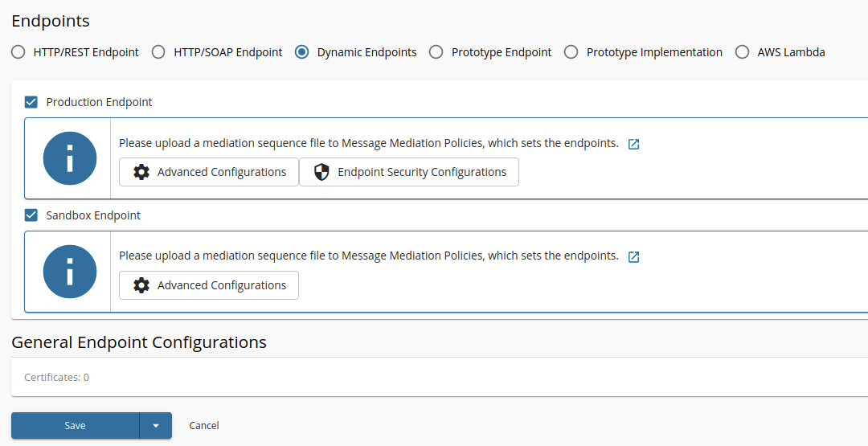Uncheck the Sandbox Endpoint checkbox

(x=31, y=215)
